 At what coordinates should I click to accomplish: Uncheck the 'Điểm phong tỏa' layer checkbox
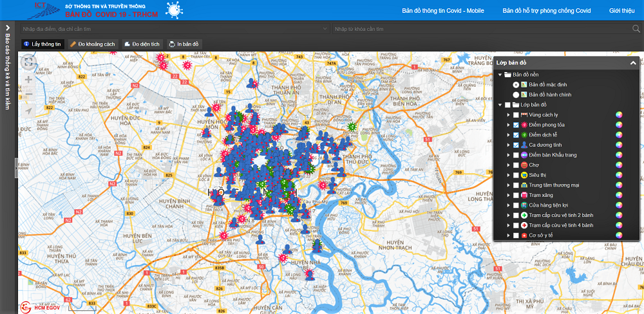pos(516,125)
